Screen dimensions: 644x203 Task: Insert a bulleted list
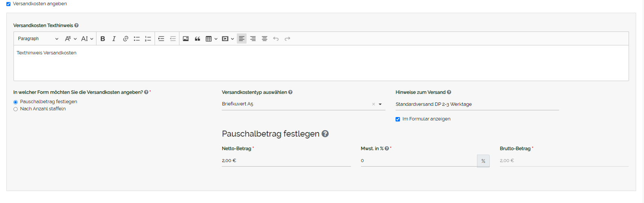click(x=137, y=39)
